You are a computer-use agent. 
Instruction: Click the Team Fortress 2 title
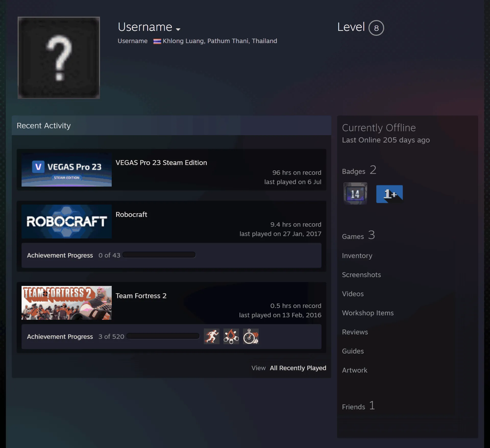pos(141,296)
